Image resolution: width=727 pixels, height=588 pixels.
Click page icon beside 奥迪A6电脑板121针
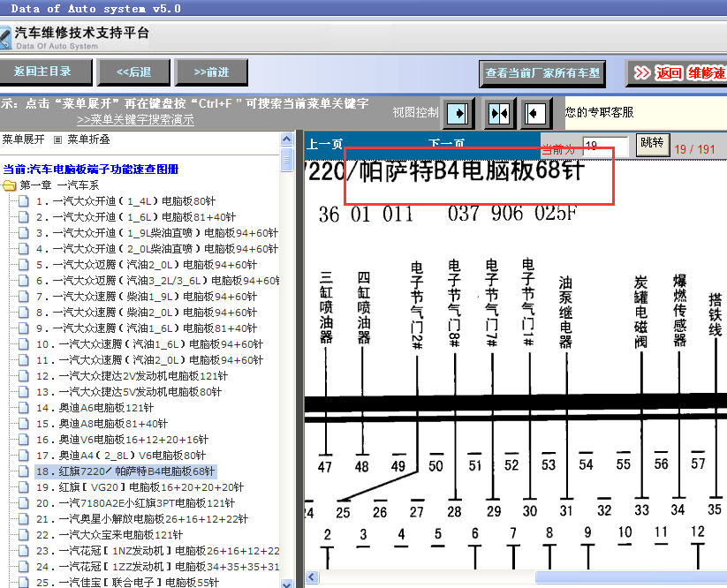coord(23,408)
